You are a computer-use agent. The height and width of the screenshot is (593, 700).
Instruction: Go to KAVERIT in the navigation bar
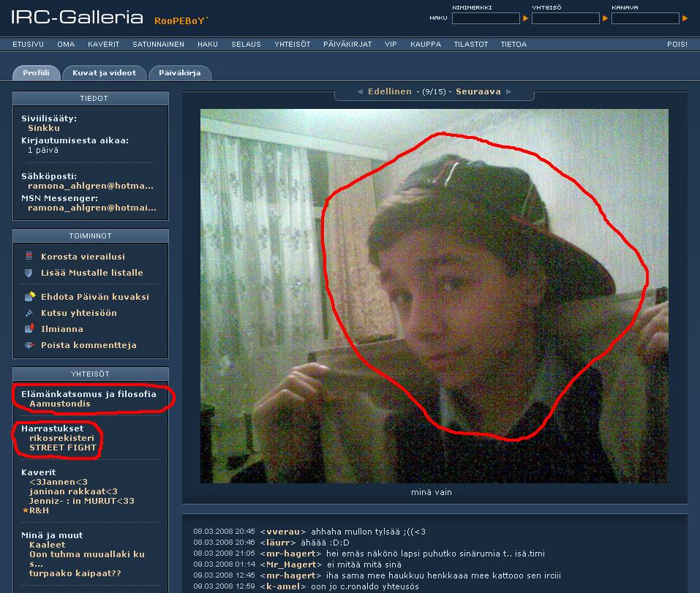(x=104, y=44)
